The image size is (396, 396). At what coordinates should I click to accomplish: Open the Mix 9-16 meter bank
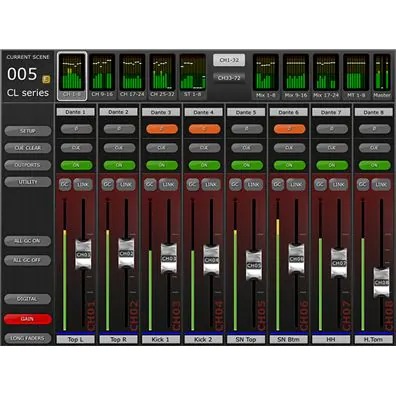[x=296, y=76]
